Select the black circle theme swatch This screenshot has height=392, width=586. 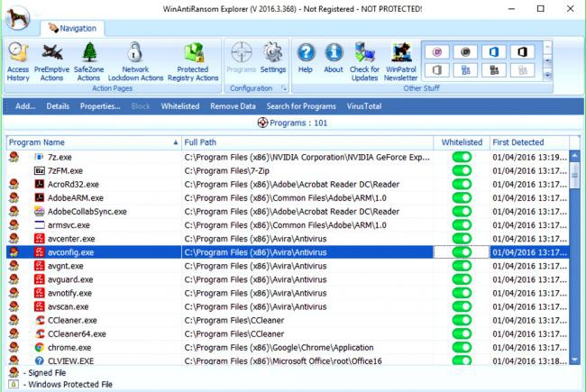465,52
